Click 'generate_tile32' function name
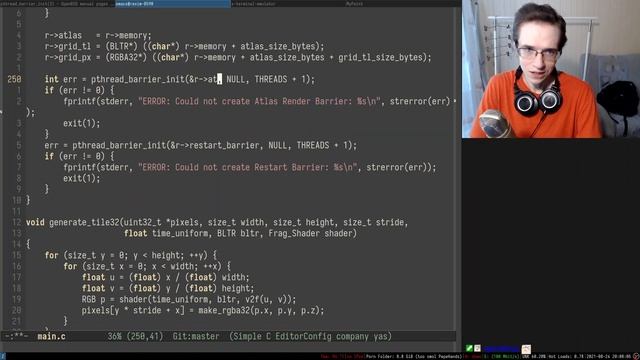This screenshot has width=640, height=360. pos(84,222)
